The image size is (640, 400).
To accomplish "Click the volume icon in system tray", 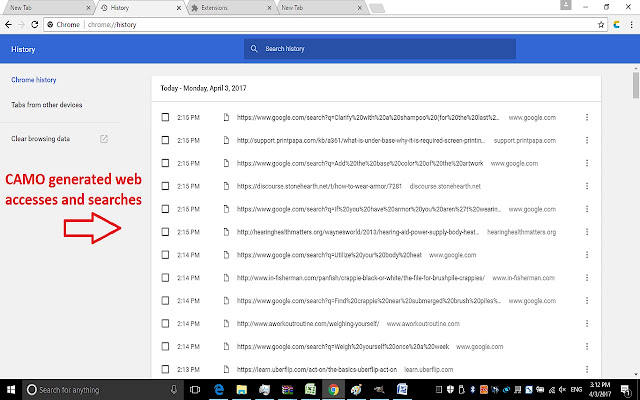I will point(563,389).
